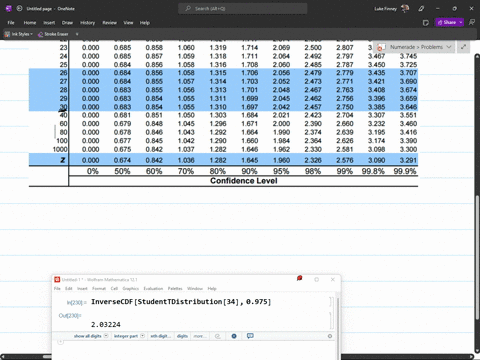The image size is (480, 360).
Task: Switch to the Home tab
Action: (30, 23)
